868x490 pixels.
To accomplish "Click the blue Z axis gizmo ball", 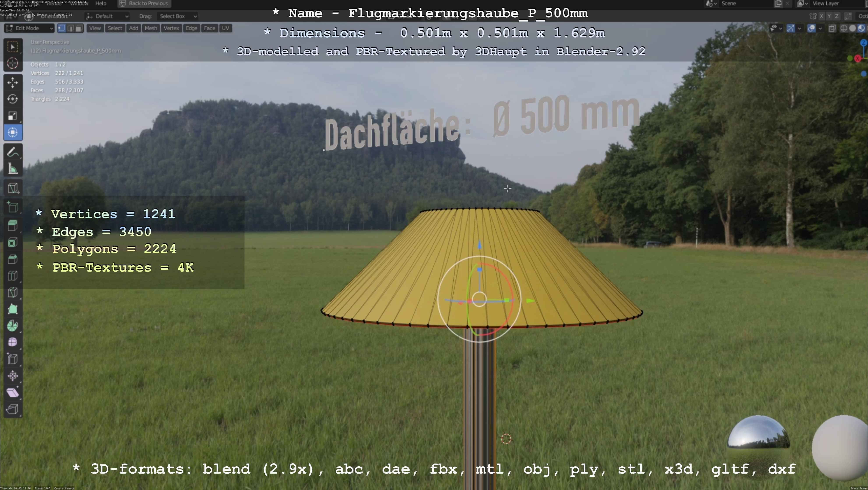I will coord(864,43).
